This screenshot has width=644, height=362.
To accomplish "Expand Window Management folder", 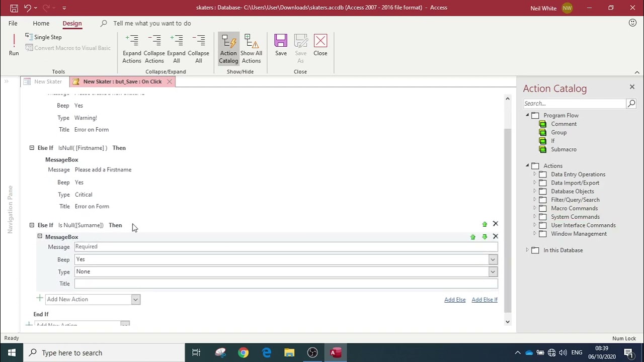I will coord(535,234).
